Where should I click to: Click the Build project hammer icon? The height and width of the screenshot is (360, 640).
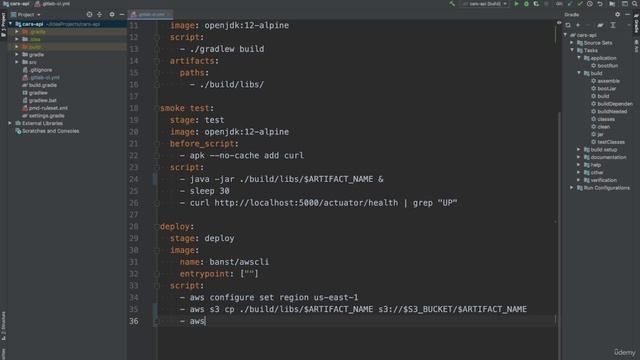(452, 4)
